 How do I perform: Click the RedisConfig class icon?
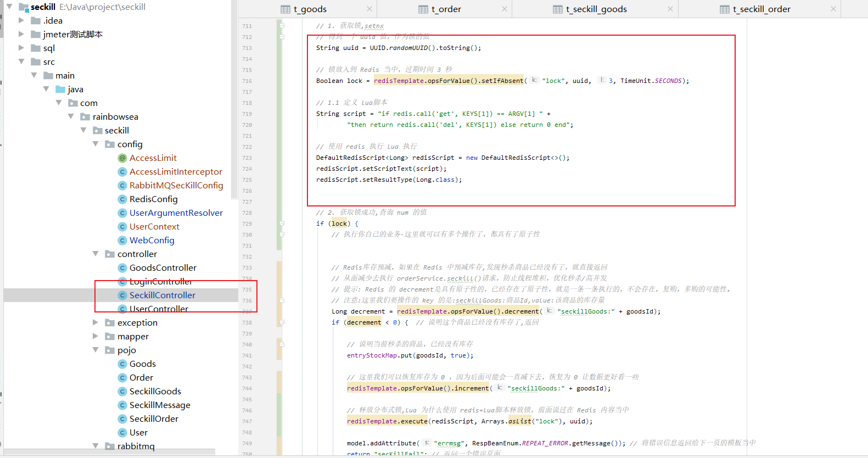click(122, 199)
